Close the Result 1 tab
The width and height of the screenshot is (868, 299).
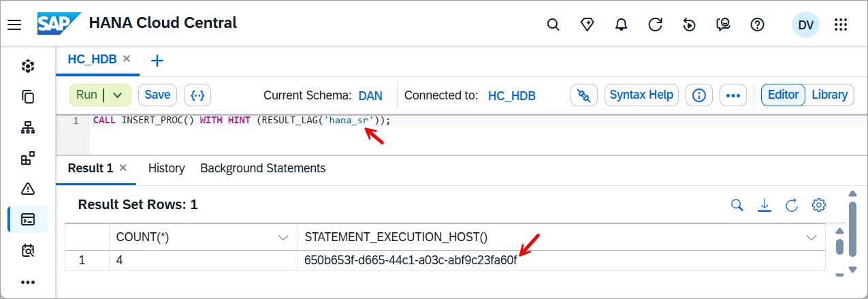123,168
